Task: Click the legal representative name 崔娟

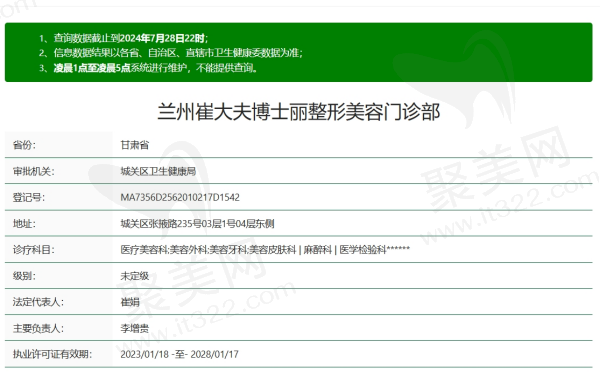Action: pyautogui.click(x=130, y=302)
